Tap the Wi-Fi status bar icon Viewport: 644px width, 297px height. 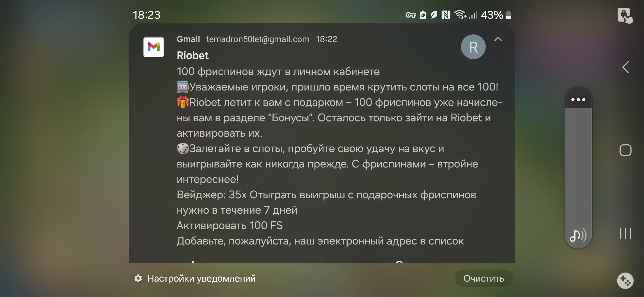[460, 15]
